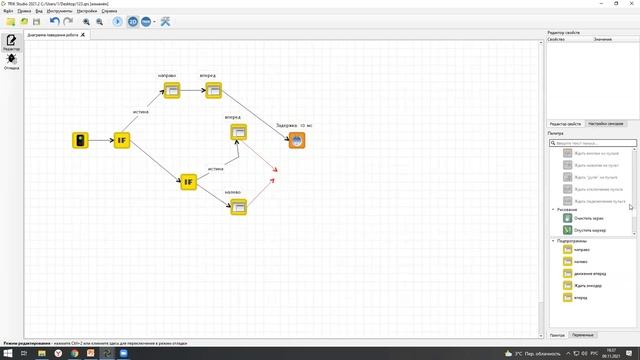
Task: Zoom in on the diagram
Action: point(87,22)
